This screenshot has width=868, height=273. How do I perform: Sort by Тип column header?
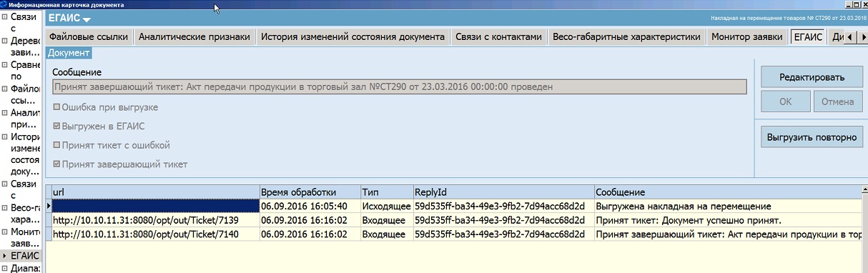point(387,192)
